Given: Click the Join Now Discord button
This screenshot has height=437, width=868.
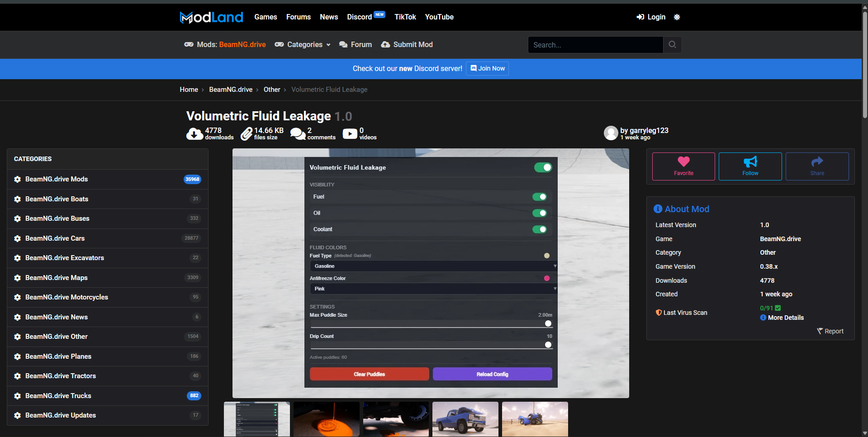Looking at the screenshot, I should point(487,68).
